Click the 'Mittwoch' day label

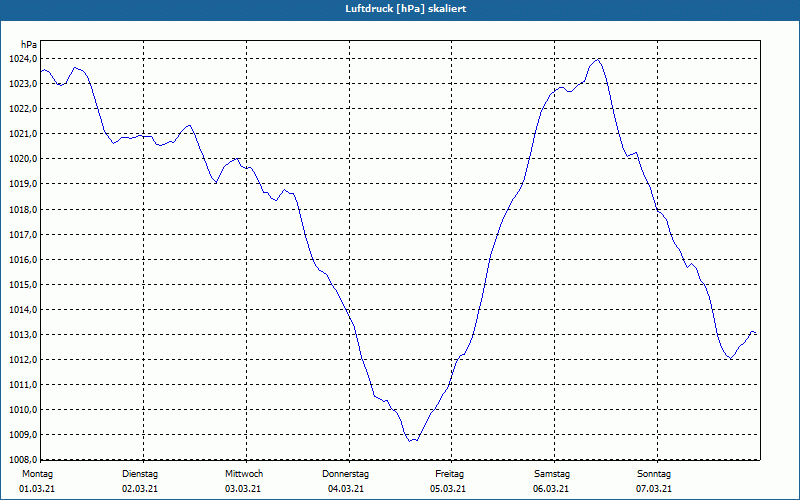click(x=244, y=474)
